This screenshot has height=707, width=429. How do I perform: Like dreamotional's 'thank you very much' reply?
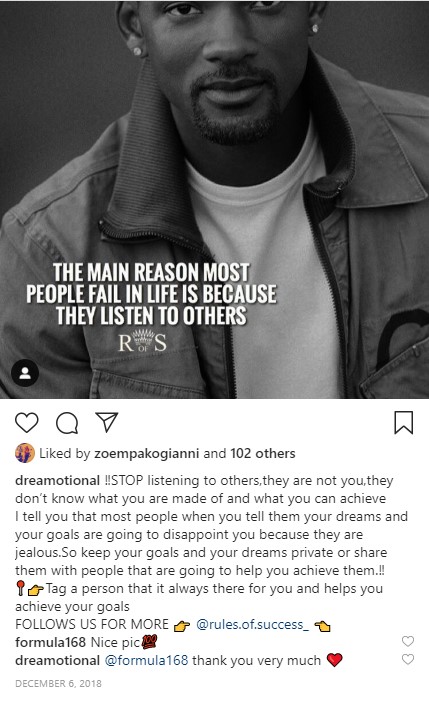click(x=408, y=659)
